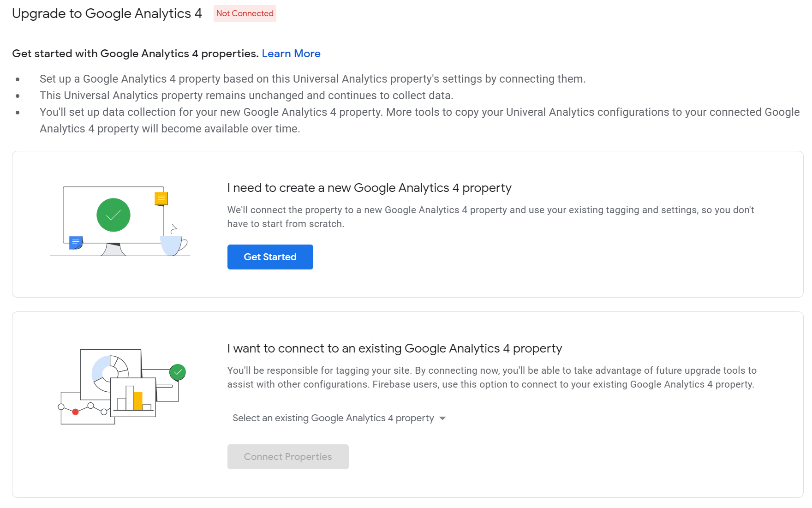This screenshot has width=812, height=508.
Task: Click the yellow sticky note on the monitor
Action: point(161,199)
